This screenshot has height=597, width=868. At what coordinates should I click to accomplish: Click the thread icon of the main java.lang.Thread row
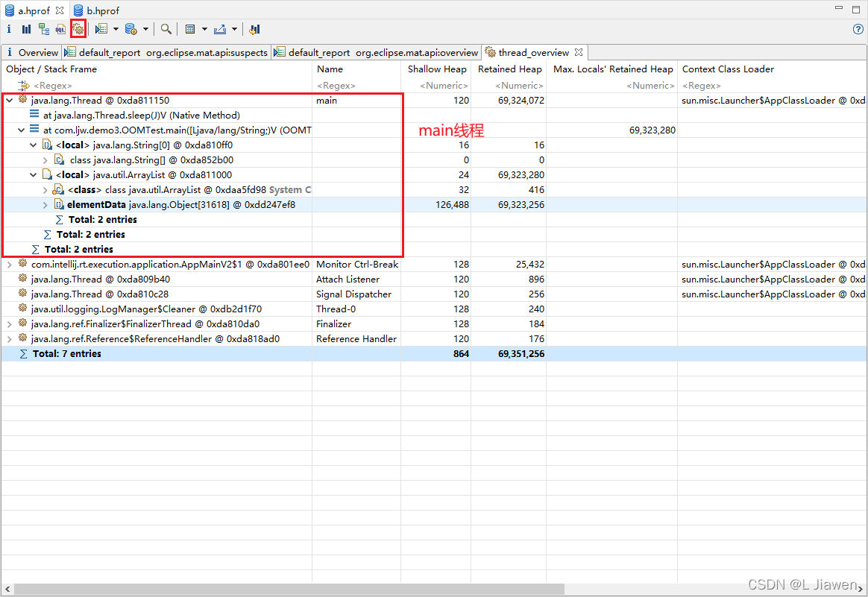click(22, 100)
